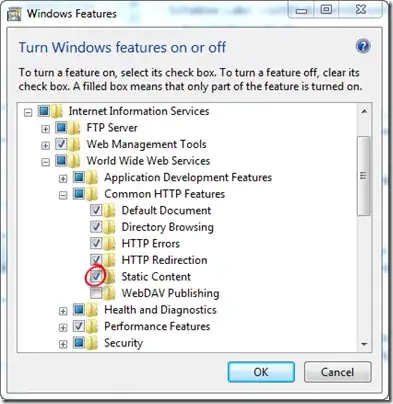Confirm changes with the OK button
This screenshot has width=393, height=404.
(261, 372)
